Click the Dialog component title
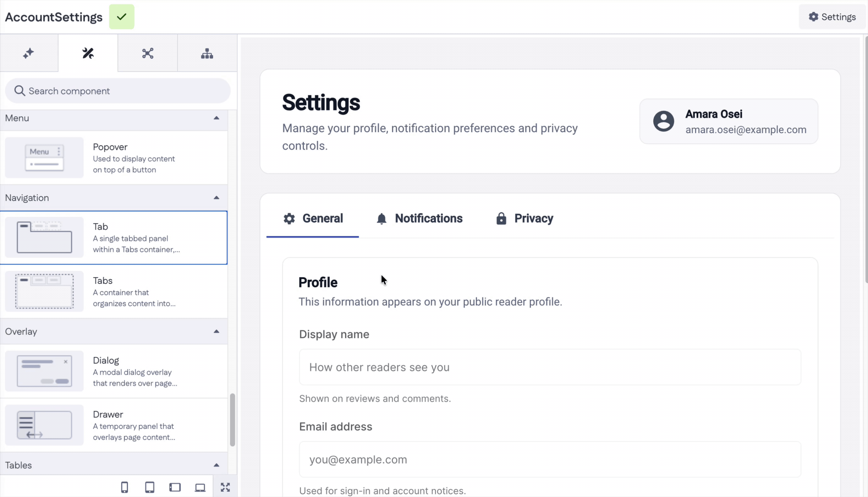The width and height of the screenshot is (868, 497). (106, 360)
